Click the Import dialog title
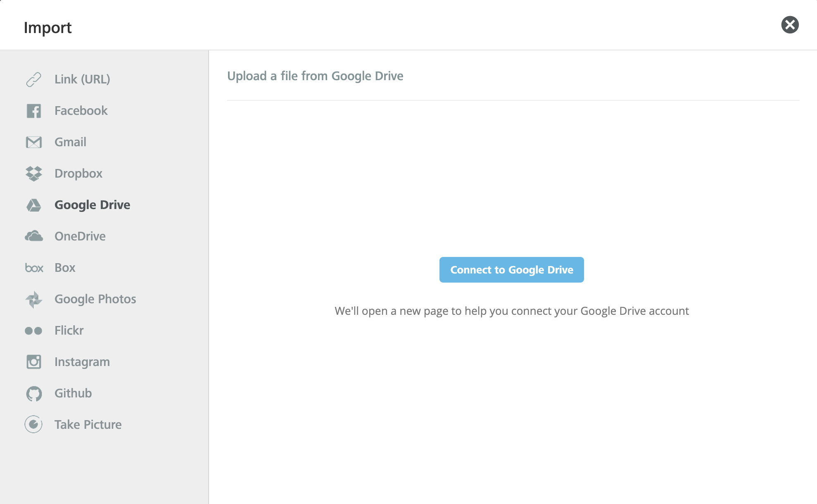817x504 pixels. click(47, 28)
